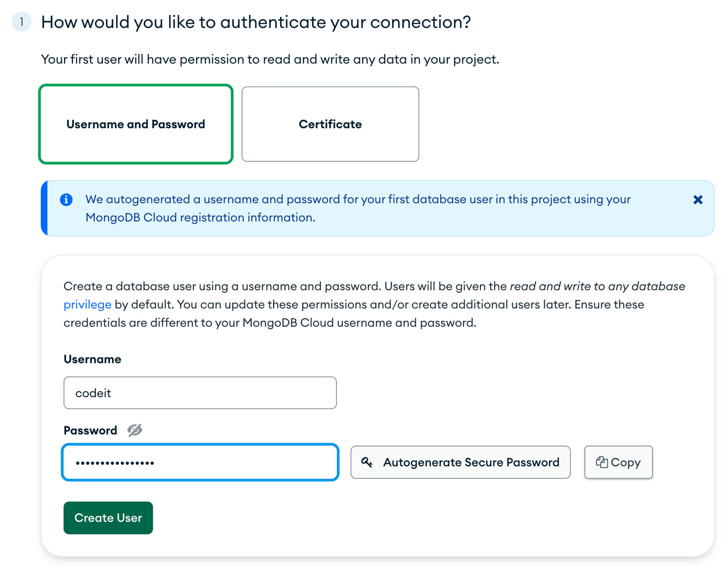Click the italic read and write text
Viewport: 728px width, 572px height.
[597, 286]
